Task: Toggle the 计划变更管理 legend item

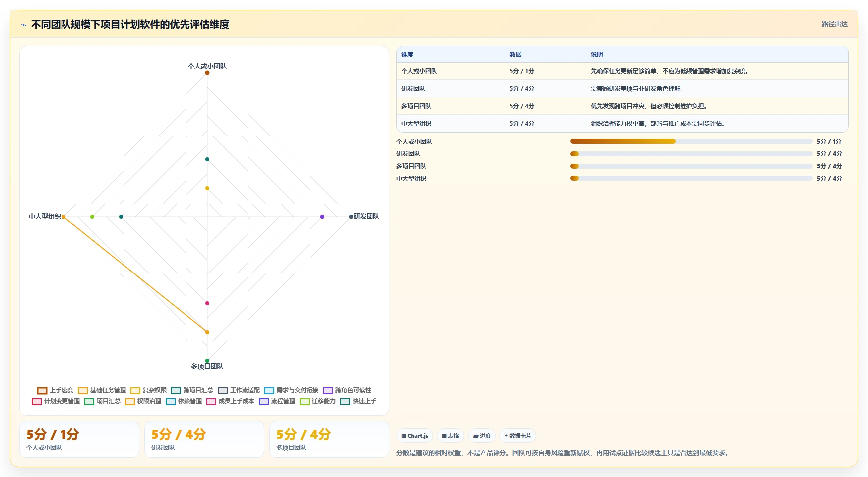Action: [56, 401]
